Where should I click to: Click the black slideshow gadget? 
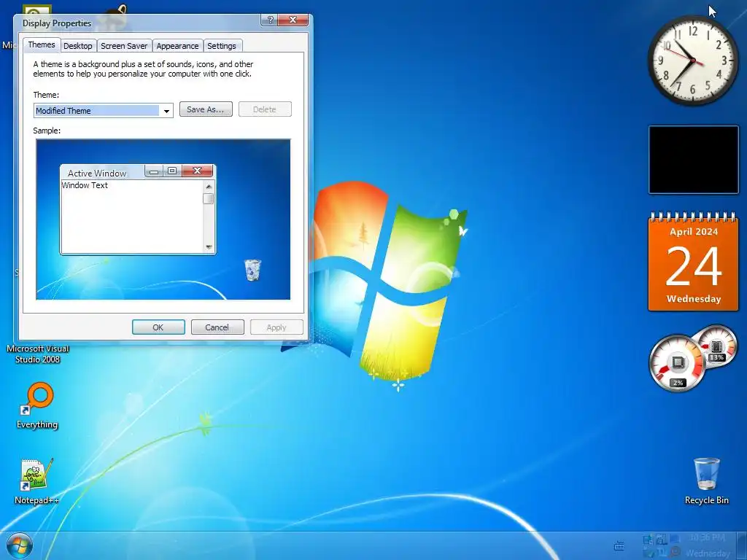pyautogui.click(x=694, y=160)
